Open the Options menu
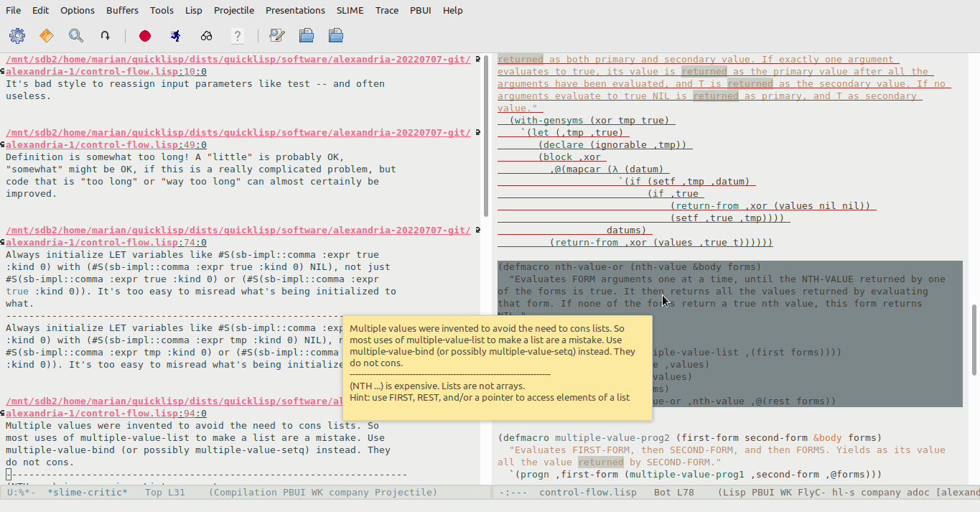This screenshot has height=512, width=980. [78, 10]
